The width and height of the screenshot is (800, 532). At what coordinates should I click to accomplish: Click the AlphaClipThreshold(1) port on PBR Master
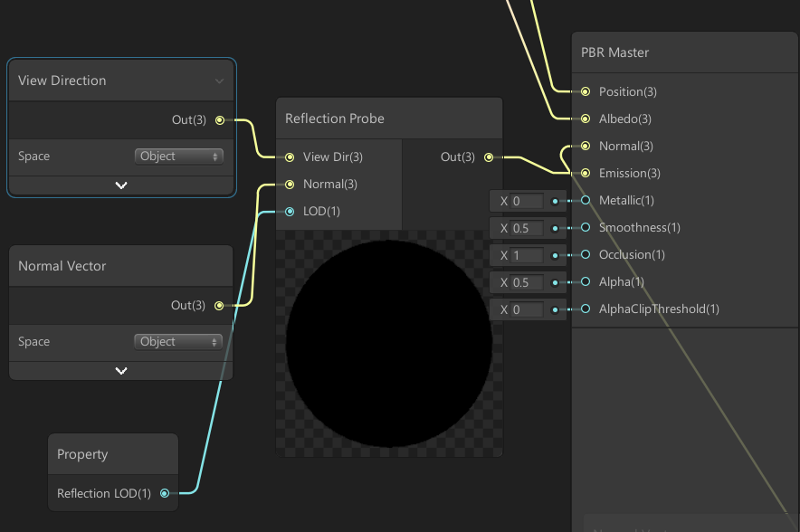(x=585, y=309)
